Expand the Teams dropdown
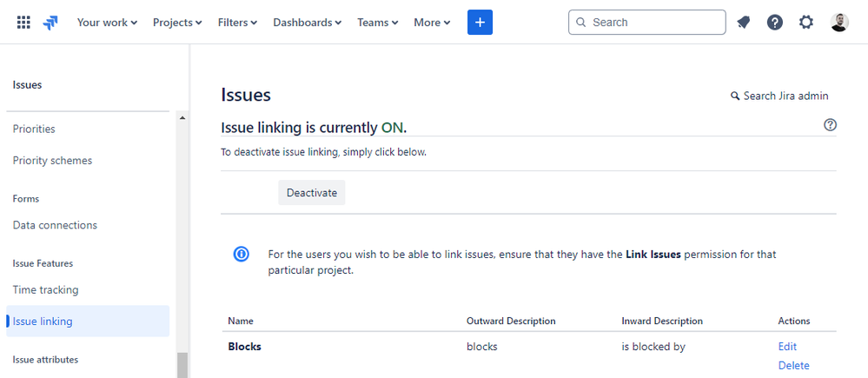The width and height of the screenshot is (868, 378). pos(378,23)
